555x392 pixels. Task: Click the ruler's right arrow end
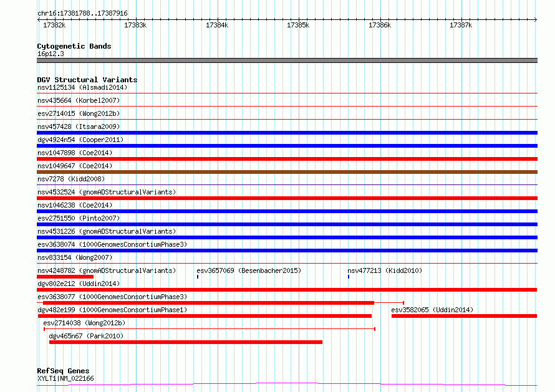pyautogui.click(x=536, y=19)
